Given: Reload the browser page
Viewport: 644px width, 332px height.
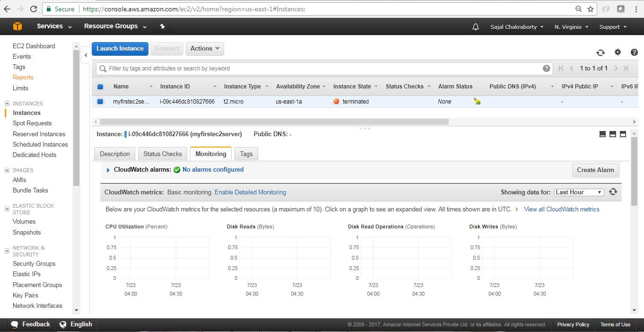Looking at the screenshot, I should tap(34, 9).
